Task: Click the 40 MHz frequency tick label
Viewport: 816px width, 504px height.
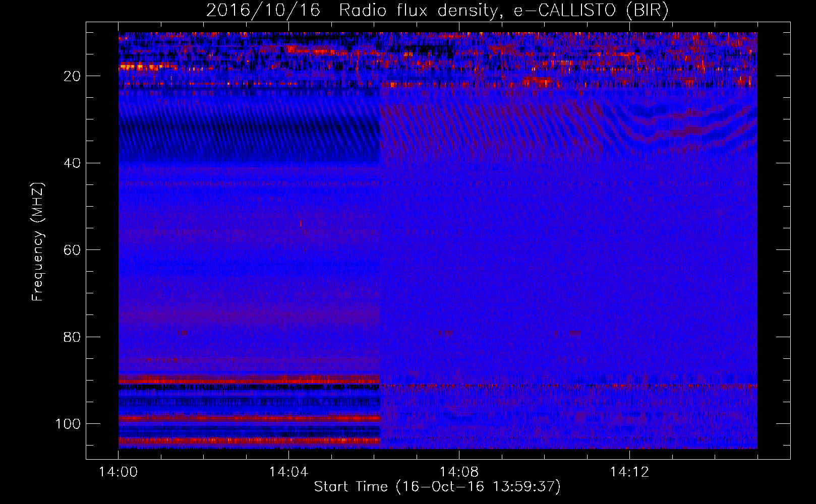Action: (72, 163)
